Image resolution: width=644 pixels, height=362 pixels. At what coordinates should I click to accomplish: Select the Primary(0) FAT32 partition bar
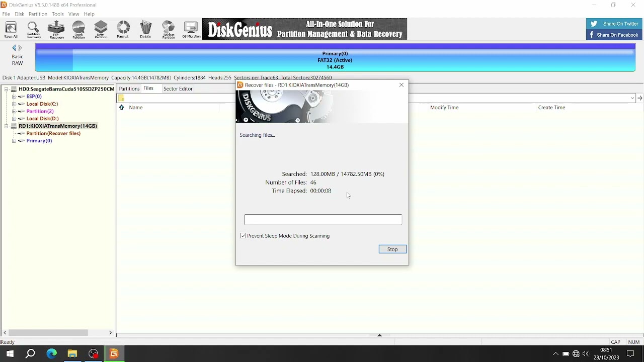[335, 57]
